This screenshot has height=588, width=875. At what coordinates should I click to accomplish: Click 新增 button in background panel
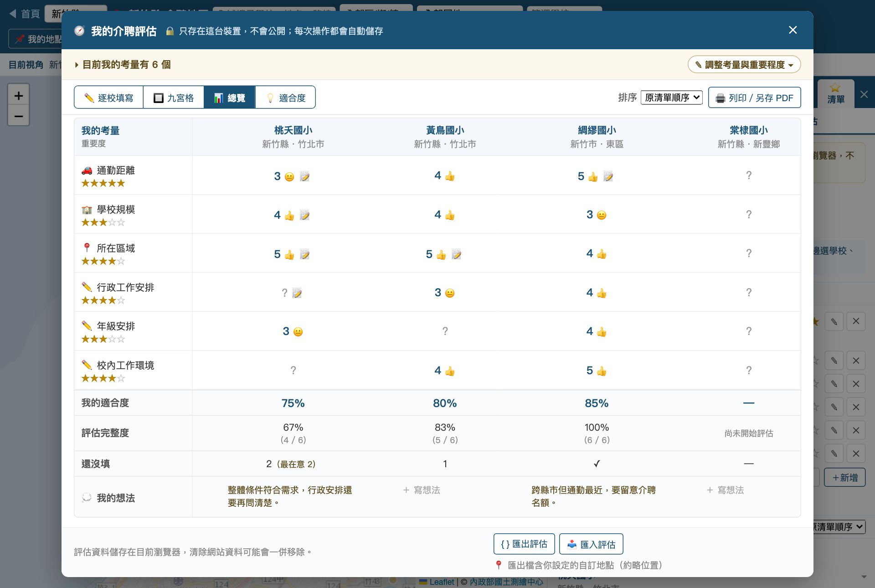844,477
